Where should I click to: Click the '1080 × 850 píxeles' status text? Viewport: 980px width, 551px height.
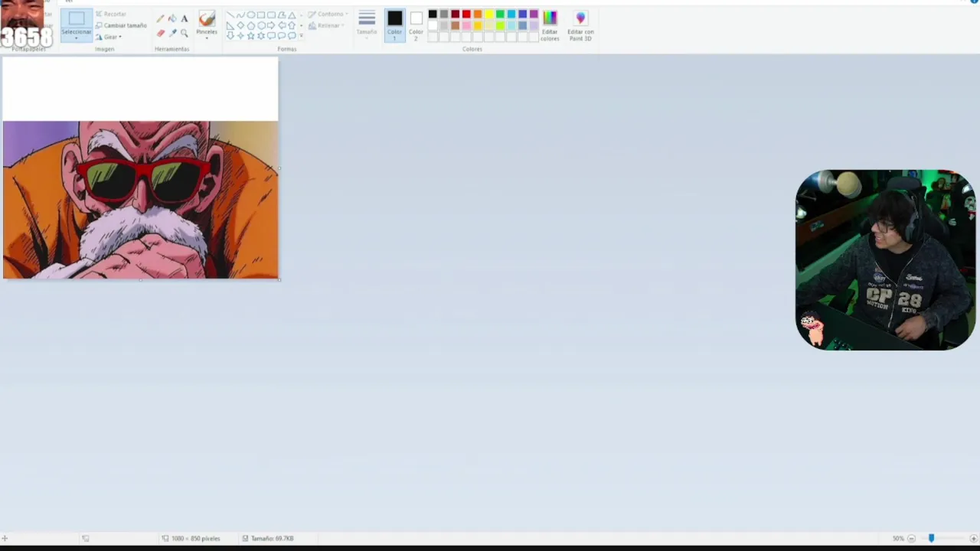pos(195,538)
